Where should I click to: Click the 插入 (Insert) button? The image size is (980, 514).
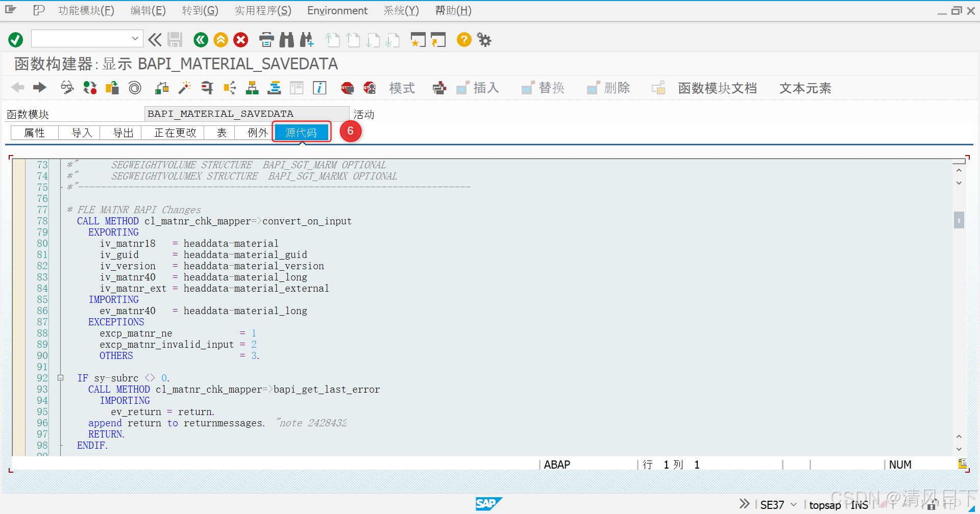pyautogui.click(x=478, y=88)
